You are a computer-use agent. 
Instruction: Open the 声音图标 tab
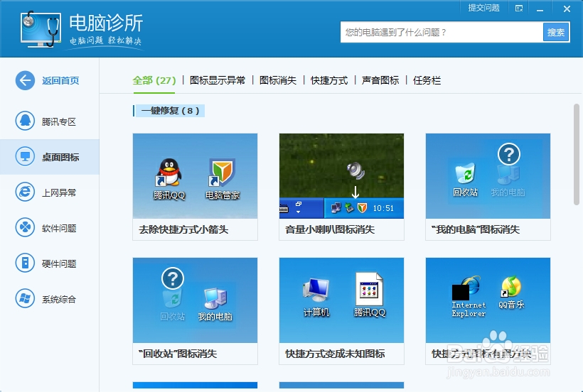[x=380, y=80]
